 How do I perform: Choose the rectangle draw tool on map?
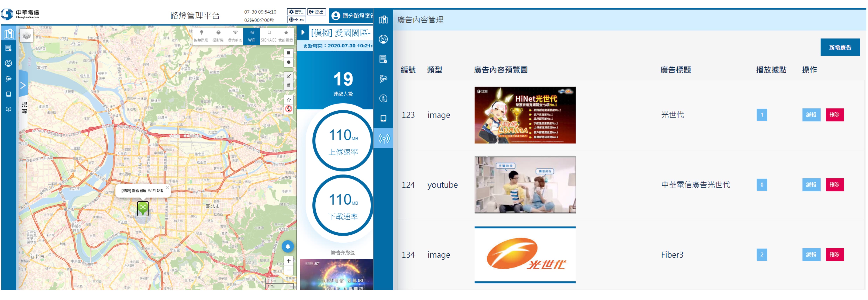[x=288, y=53]
